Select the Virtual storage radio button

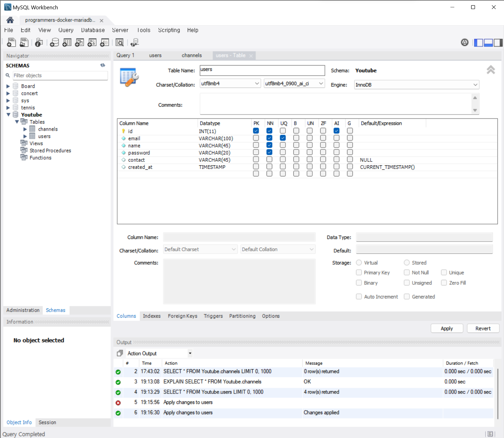tap(359, 263)
